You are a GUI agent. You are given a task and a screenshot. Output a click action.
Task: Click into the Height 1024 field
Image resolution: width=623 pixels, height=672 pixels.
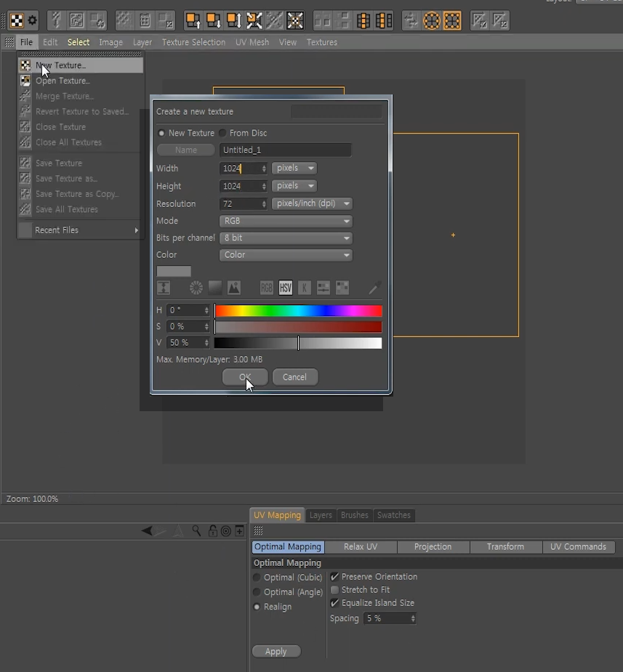tap(240, 186)
